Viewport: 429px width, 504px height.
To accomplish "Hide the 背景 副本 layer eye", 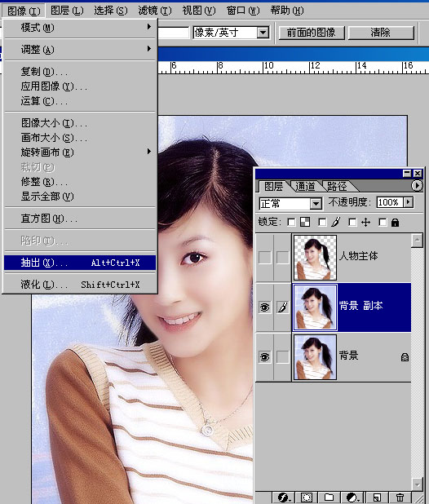I will click(265, 307).
